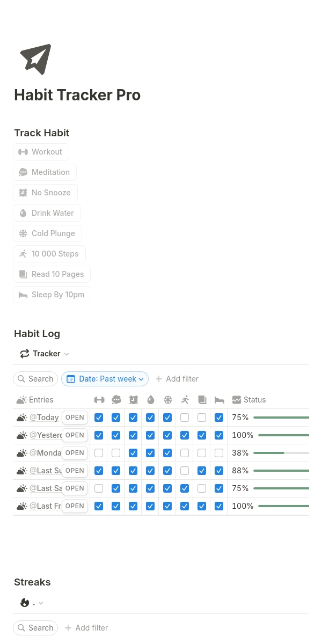Click the paper plane page icon
This screenshot has width=322, height=644.
coord(35,59)
